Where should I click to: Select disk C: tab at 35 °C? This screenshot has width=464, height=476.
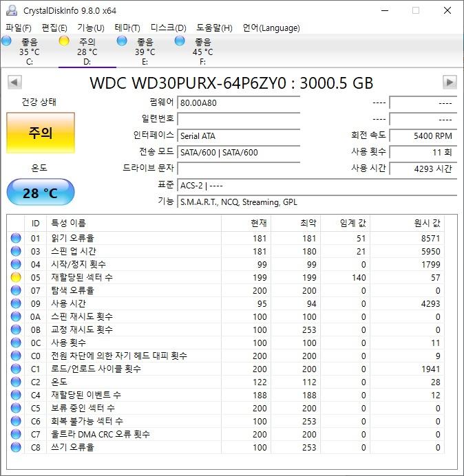pos(29,52)
